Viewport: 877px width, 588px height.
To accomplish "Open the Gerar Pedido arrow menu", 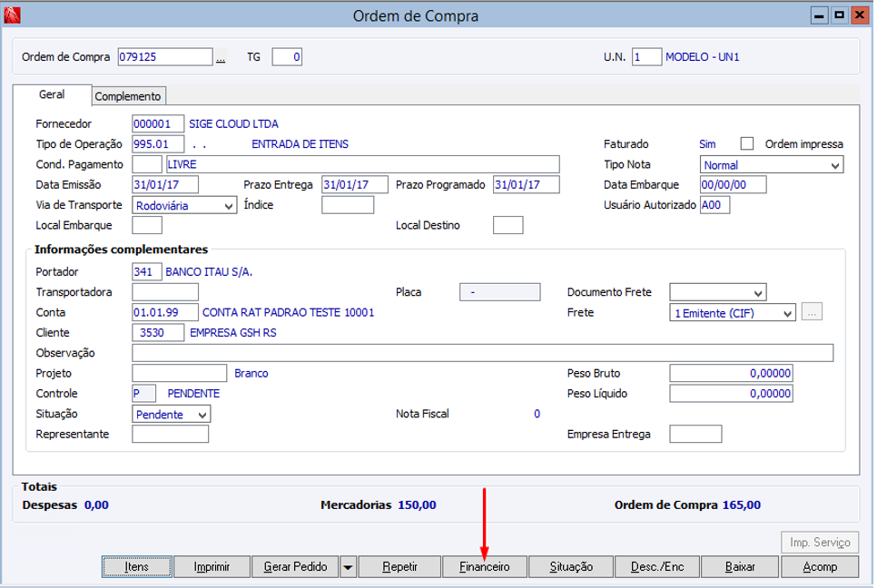I will 348,567.
